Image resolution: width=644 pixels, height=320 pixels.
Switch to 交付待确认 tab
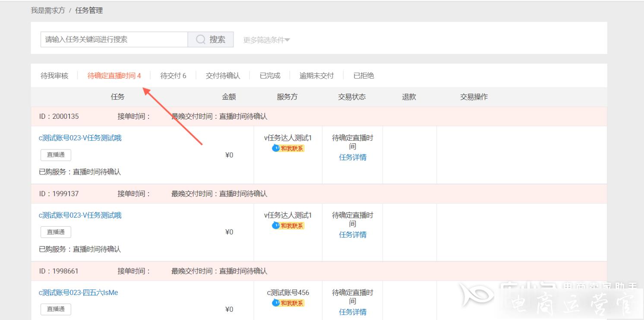point(223,76)
